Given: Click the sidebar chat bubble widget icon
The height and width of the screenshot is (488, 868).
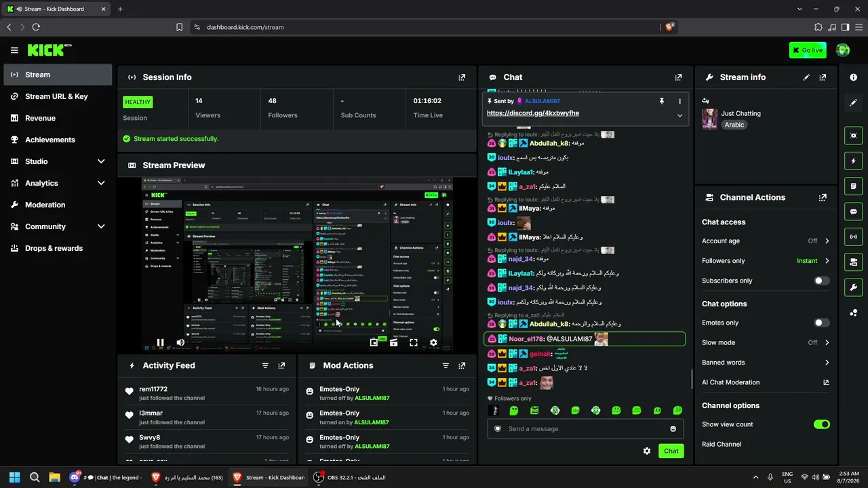Looking at the screenshot, I should coord(853,211).
